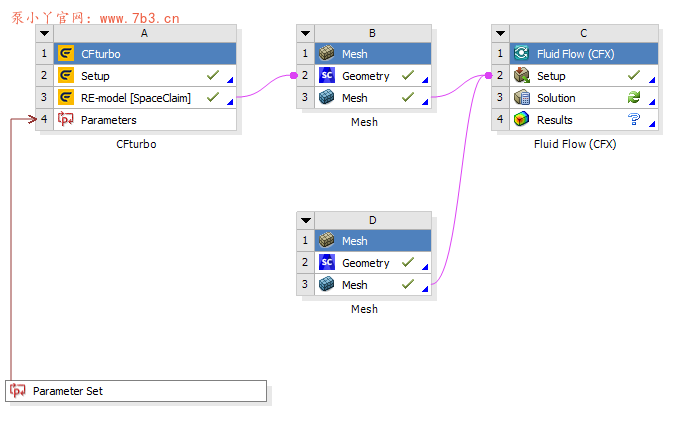Click the refresh-required status icon on Solution
681x421 pixels.
pyautogui.click(x=634, y=97)
